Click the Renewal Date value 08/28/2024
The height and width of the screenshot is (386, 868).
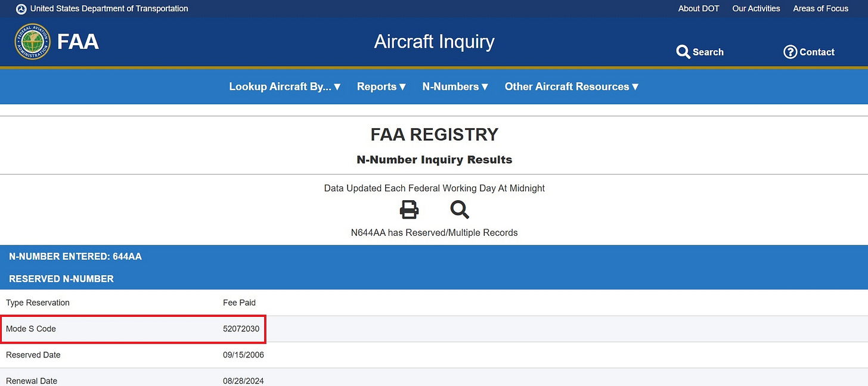coord(243,381)
